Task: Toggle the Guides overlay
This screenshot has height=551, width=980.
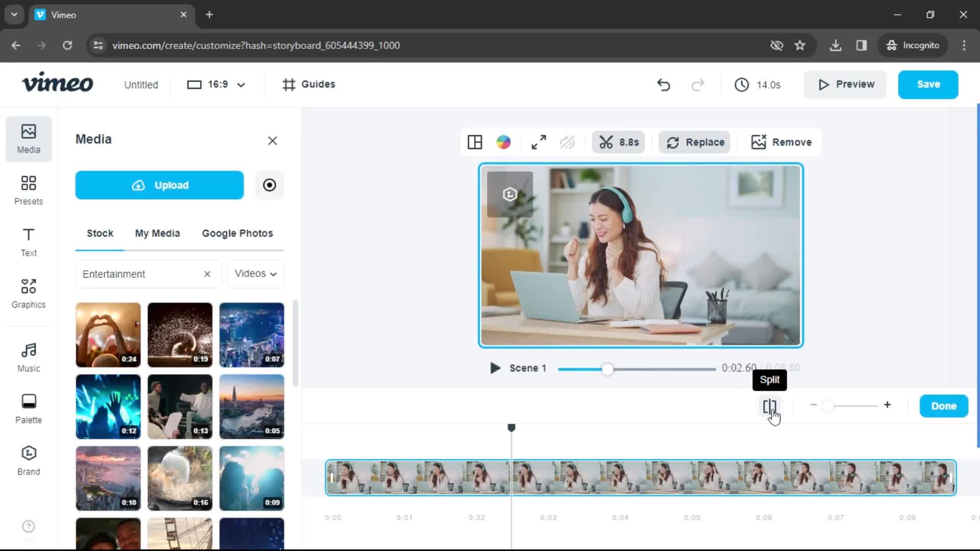Action: coord(309,85)
